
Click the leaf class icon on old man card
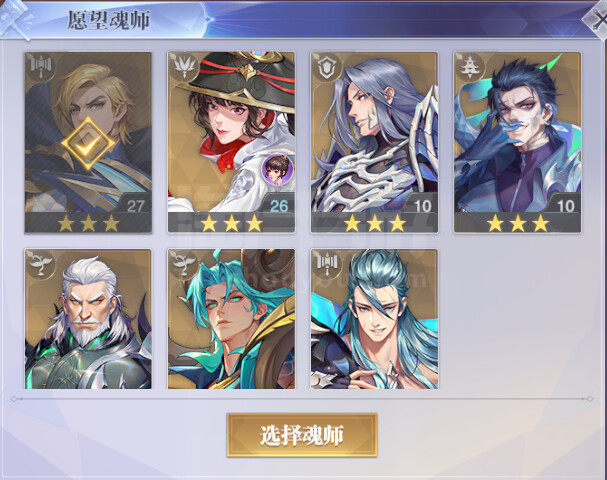pos(41,263)
